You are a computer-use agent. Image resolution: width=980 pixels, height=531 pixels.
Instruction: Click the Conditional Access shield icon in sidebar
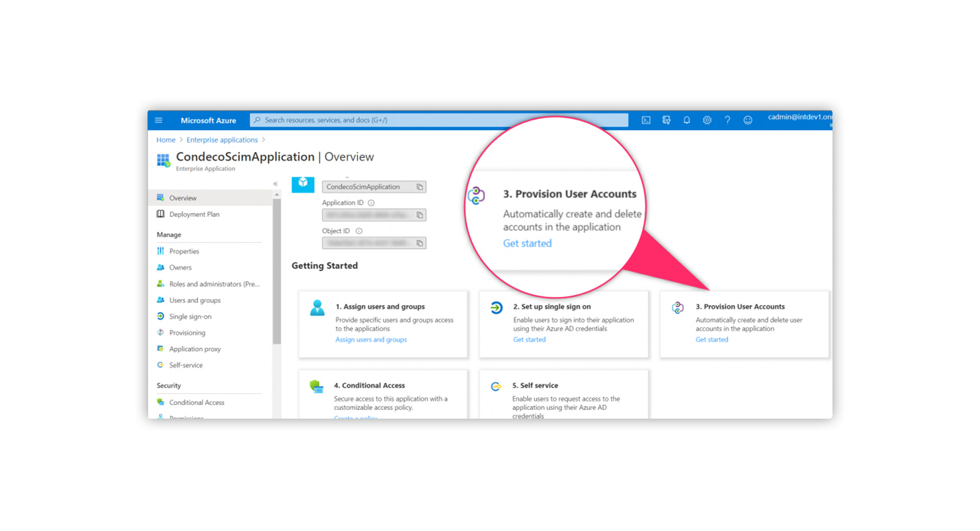pos(160,402)
